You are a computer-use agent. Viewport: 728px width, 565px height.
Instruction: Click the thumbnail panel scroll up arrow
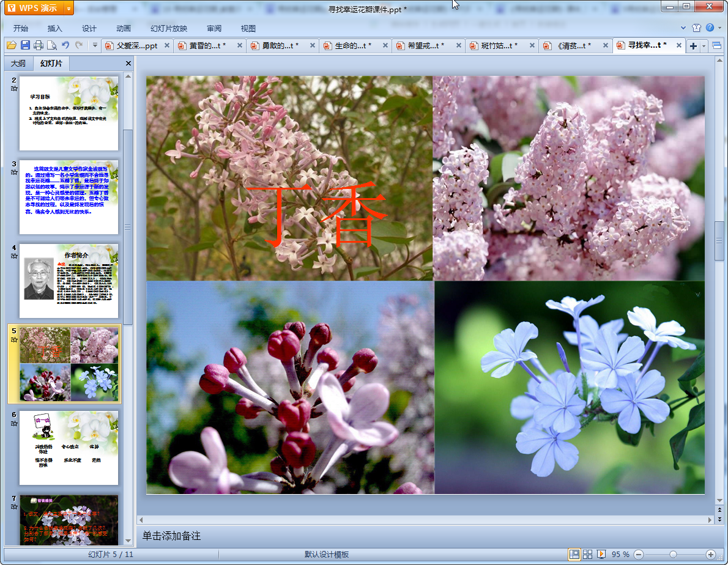click(128, 76)
